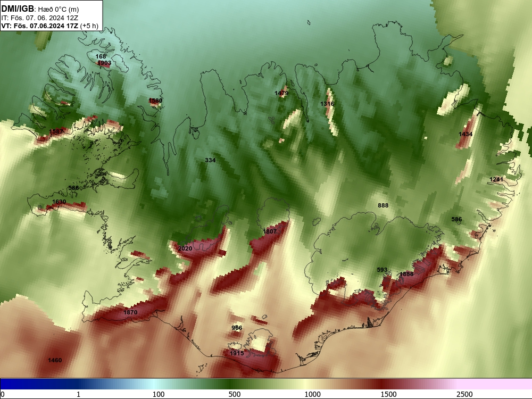This screenshot has width=532, height=399.
Task: Click the DMI/IGB title text
Action: (x=18, y=9)
